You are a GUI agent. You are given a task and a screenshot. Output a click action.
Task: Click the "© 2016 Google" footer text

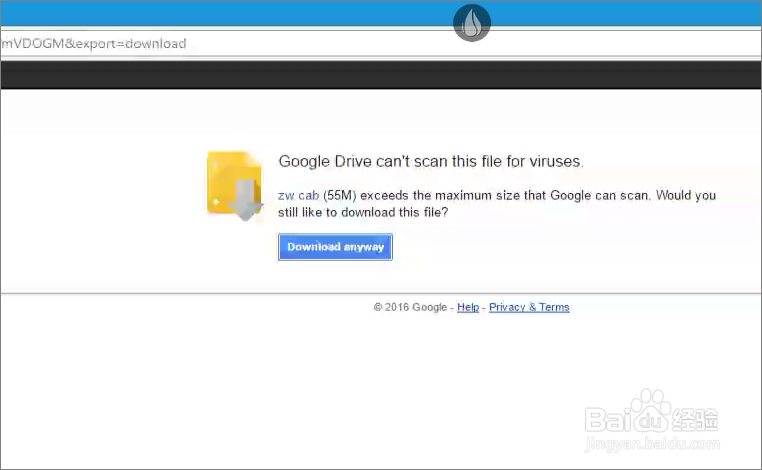(410, 307)
